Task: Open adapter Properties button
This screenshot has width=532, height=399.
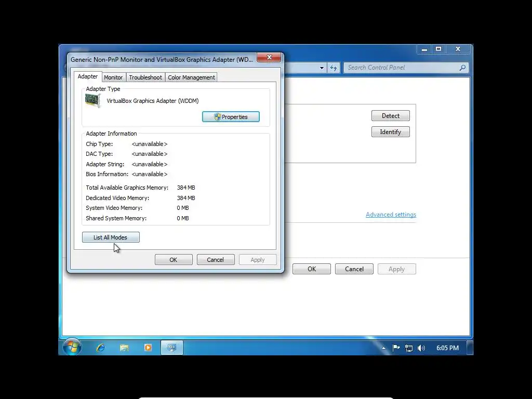Action: tap(231, 117)
